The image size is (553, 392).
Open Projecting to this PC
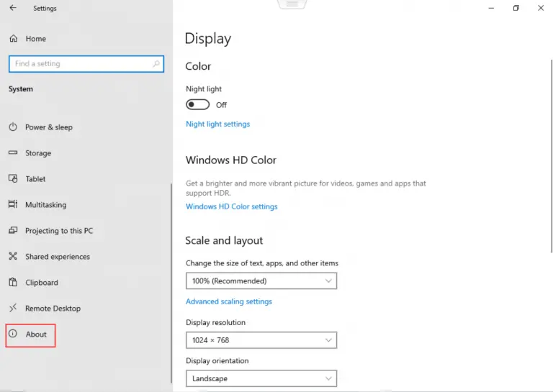(59, 231)
